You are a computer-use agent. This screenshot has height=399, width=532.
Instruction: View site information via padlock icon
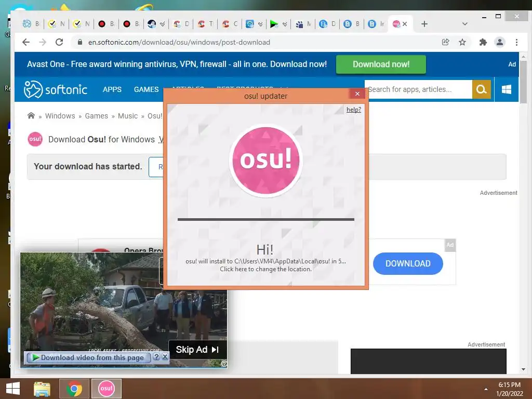[80, 42]
